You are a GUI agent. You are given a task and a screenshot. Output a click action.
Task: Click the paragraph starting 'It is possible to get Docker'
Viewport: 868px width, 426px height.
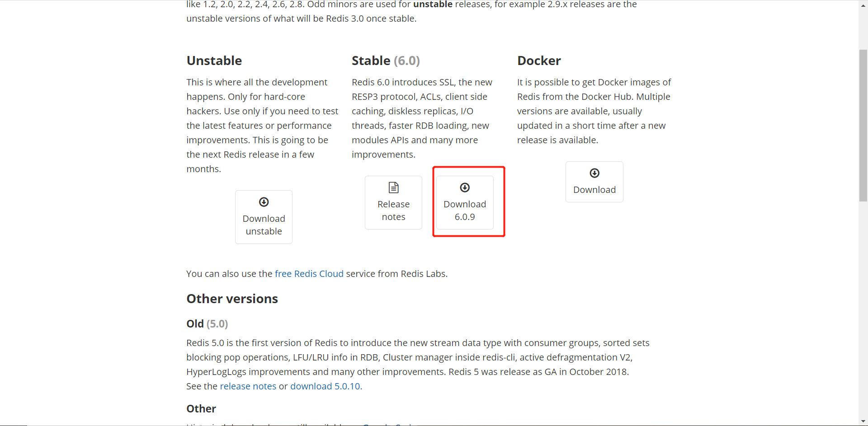(x=594, y=111)
